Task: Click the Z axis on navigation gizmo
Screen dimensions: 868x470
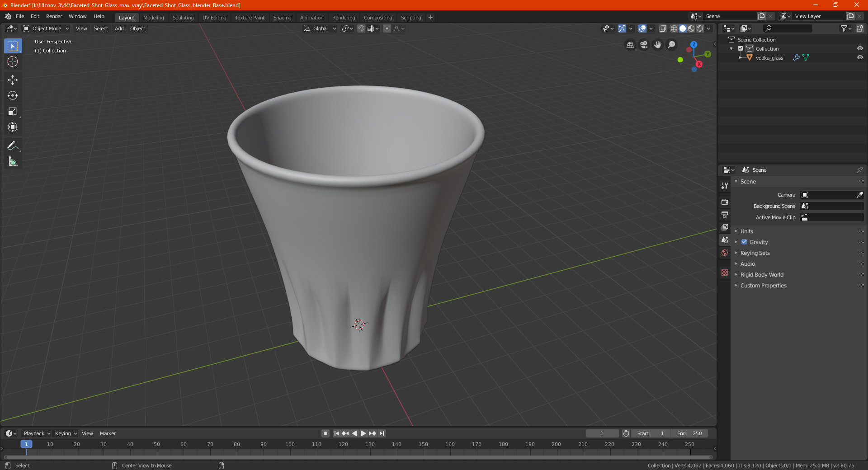Action: coord(693,45)
